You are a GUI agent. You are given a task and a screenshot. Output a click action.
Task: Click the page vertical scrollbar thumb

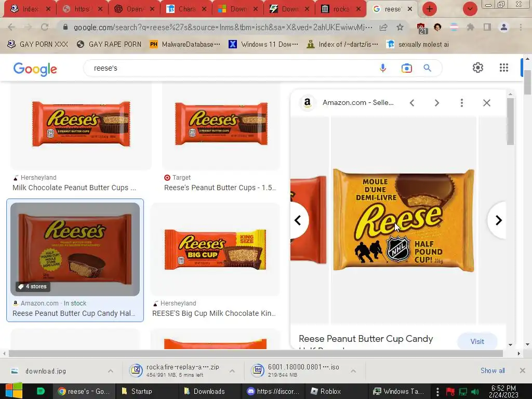(527, 83)
